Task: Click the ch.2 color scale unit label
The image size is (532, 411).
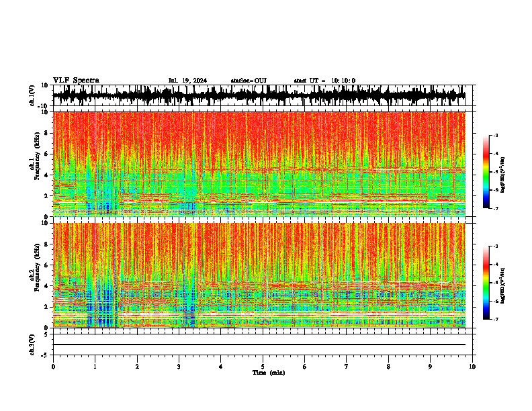Action: point(503,285)
